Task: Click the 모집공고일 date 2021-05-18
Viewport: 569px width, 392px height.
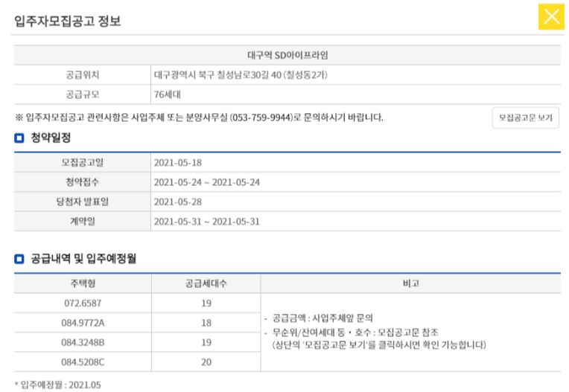Action: point(178,163)
